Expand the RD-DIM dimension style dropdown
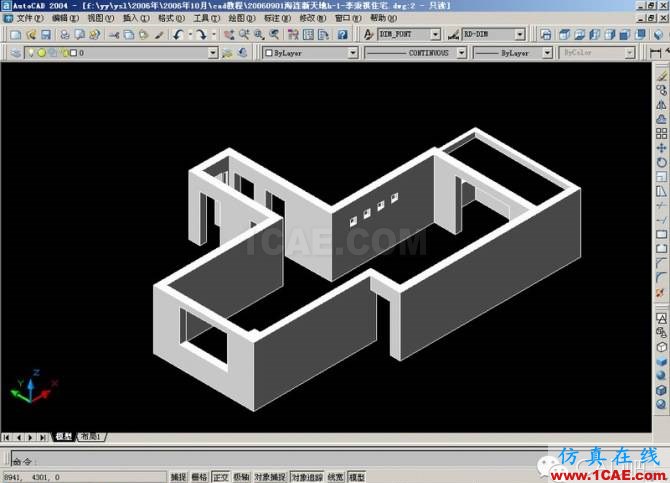This screenshot has width=670, height=483. click(x=520, y=35)
